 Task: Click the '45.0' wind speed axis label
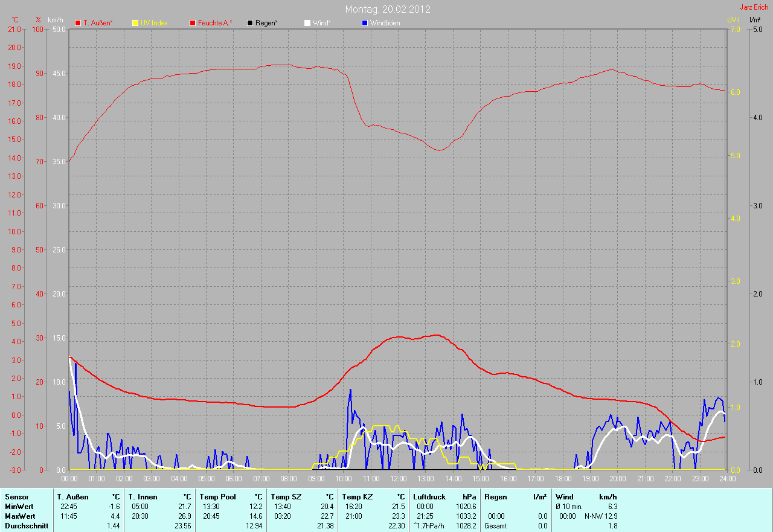(59, 74)
